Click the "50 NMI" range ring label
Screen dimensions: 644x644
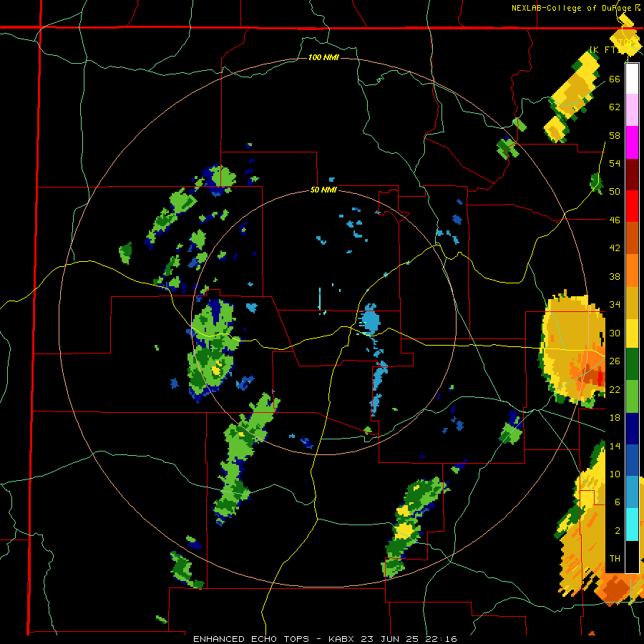pyautogui.click(x=323, y=190)
